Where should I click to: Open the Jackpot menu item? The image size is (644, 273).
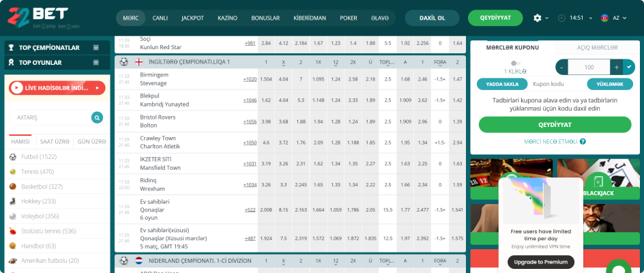point(192,18)
